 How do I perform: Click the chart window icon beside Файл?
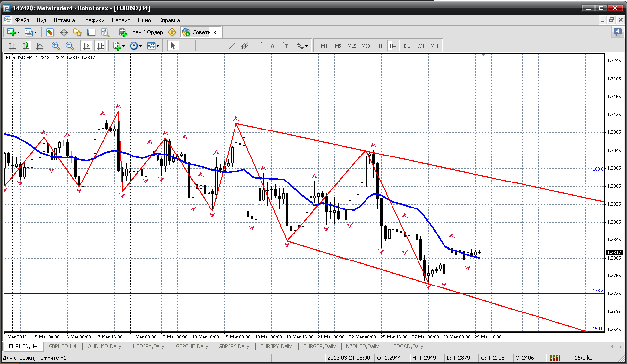tap(8, 20)
